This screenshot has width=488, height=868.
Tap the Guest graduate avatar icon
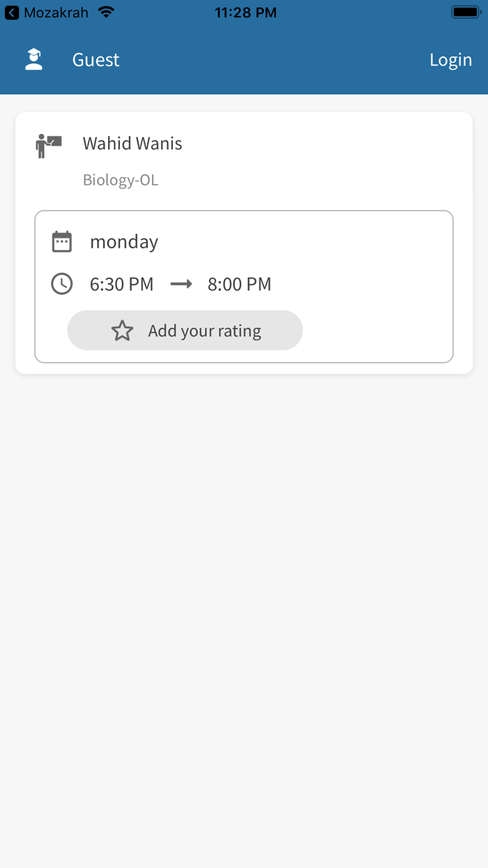[33, 60]
